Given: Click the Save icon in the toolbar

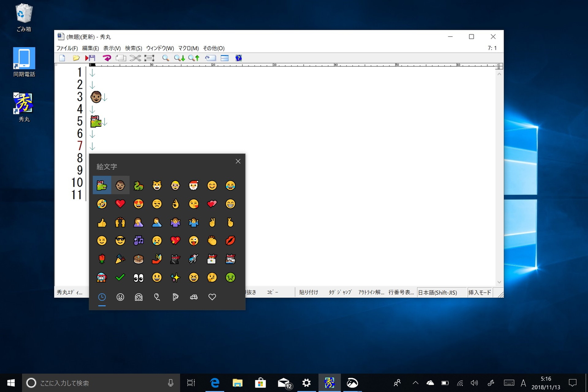Looking at the screenshot, I should tap(90, 57).
